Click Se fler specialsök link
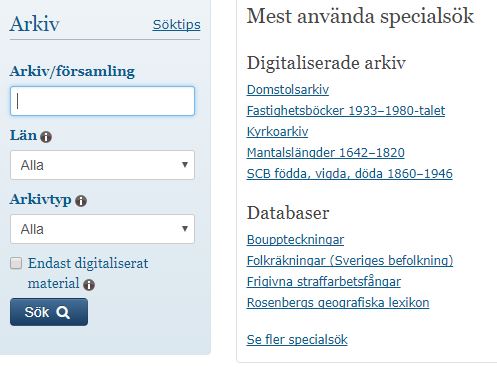 [x=297, y=340]
